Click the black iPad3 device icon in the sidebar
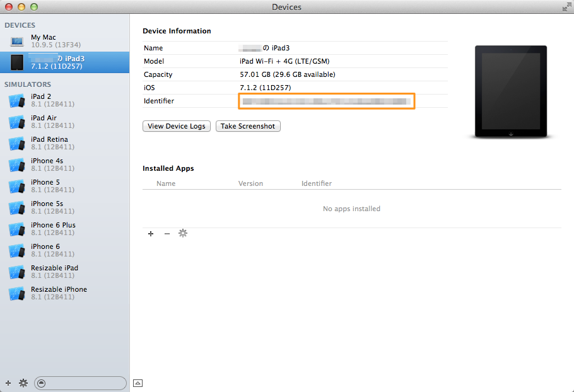 [x=17, y=62]
